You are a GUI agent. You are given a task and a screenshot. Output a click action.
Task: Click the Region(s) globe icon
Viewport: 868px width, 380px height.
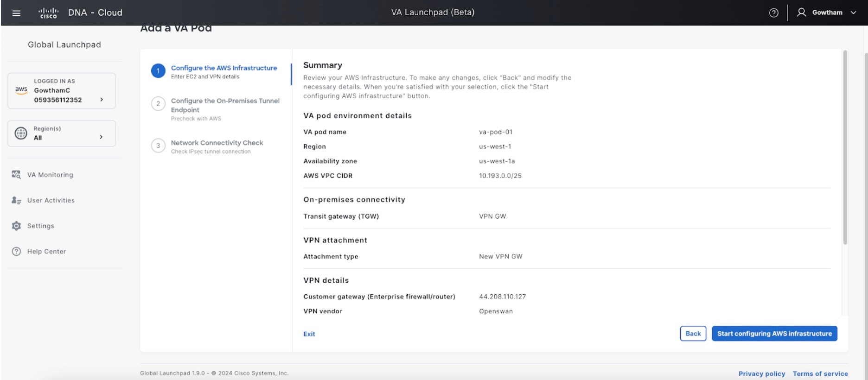click(21, 133)
